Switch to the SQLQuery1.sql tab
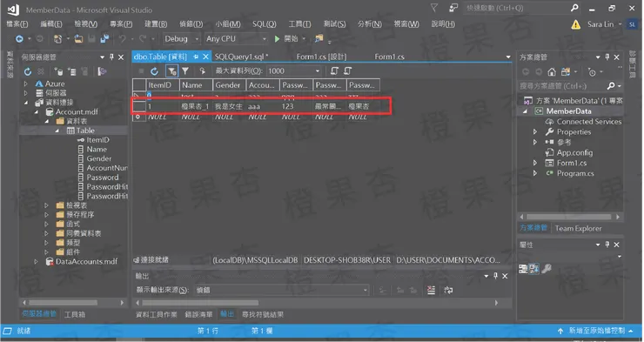The width and height of the screenshot is (644, 342). [x=242, y=57]
